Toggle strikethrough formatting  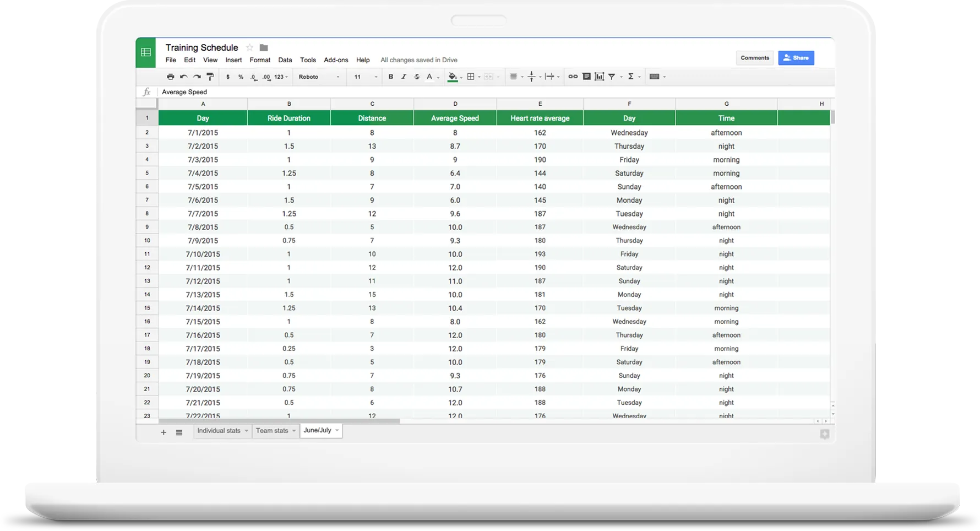417,77
